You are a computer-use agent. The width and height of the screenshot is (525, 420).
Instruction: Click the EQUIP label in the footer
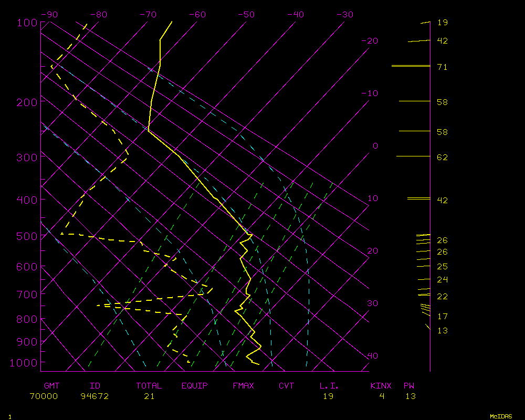194,386
